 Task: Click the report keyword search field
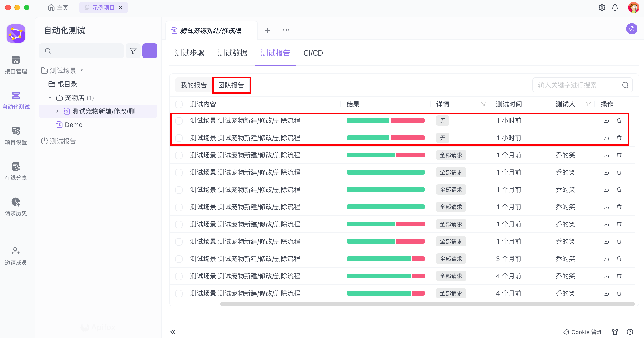(x=575, y=85)
